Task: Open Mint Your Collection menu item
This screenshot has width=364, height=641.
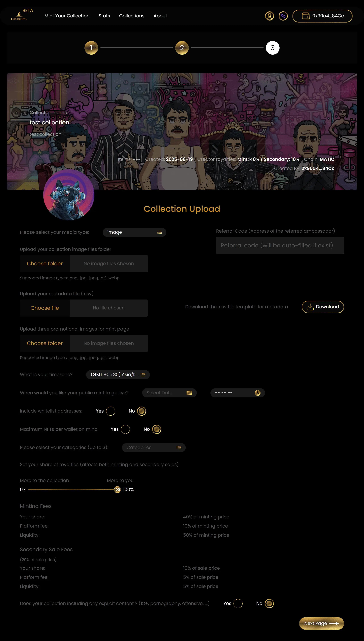Action: click(67, 16)
